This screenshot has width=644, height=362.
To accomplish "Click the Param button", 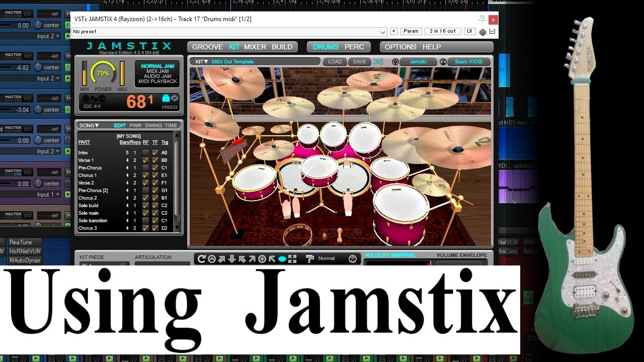I will tap(411, 31).
